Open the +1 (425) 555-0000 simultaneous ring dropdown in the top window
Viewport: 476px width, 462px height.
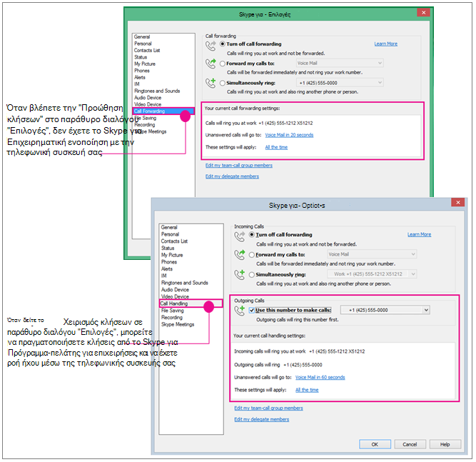pyautogui.click(x=340, y=83)
